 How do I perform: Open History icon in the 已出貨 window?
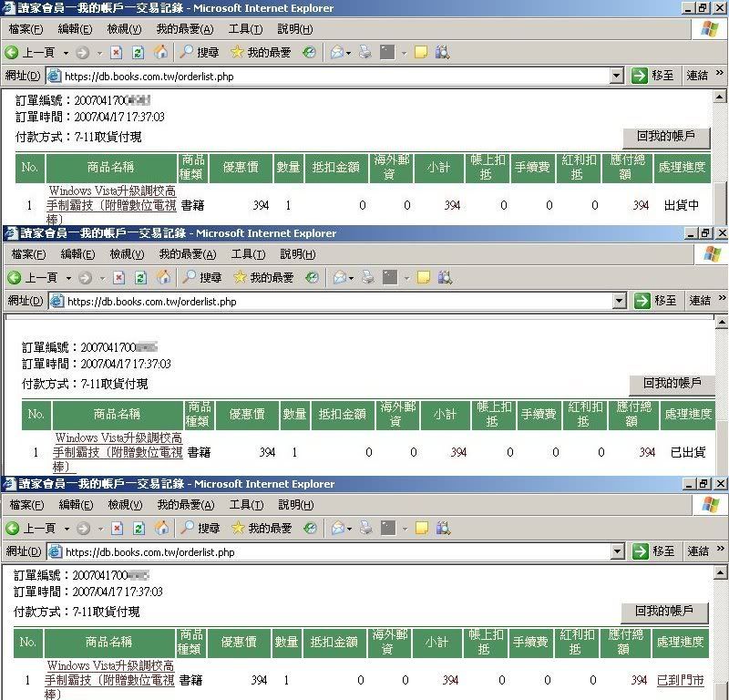pos(312,278)
